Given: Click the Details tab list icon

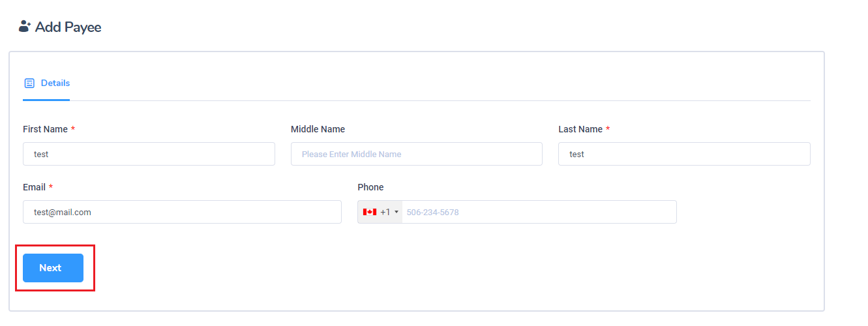Looking at the screenshot, I should 29,83.
